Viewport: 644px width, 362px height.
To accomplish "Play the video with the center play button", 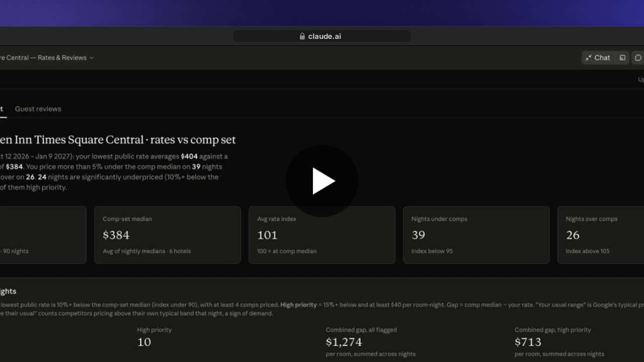I will click(x=322, y=181).
